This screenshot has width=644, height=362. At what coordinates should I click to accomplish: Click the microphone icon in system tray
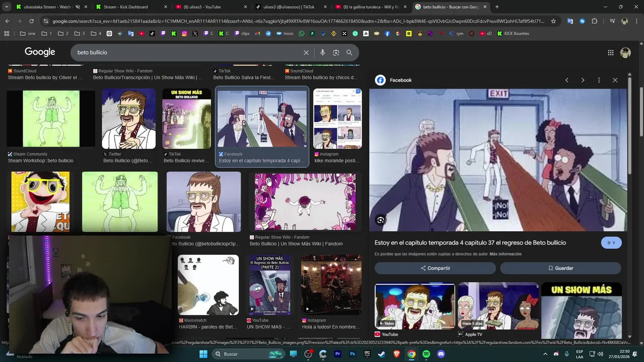[x=567, y=354]
